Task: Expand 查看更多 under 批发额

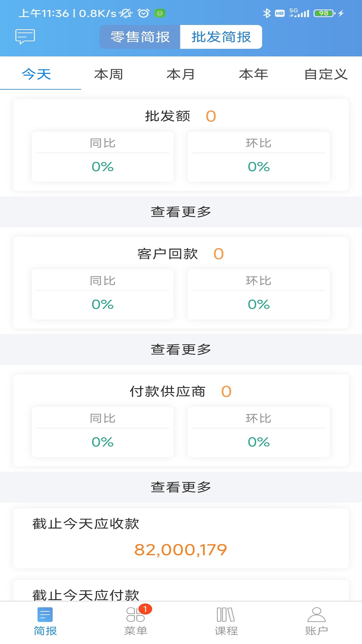Action: (181, 212)
